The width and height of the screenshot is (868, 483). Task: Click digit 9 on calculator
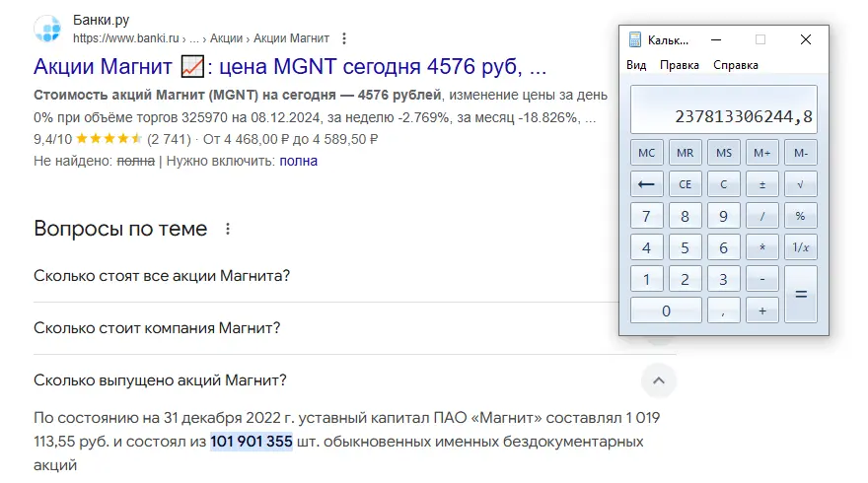click(724, 216)
